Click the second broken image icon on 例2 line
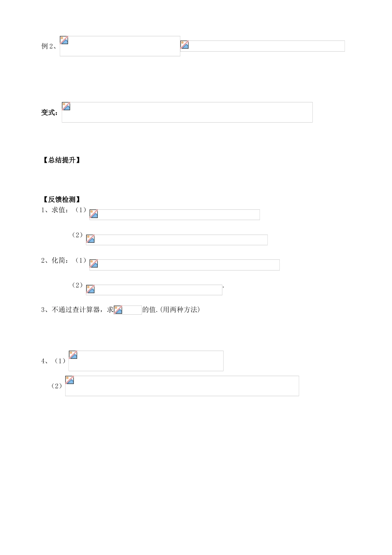This screenshot has width=392, height=555. tap(184, 45)
